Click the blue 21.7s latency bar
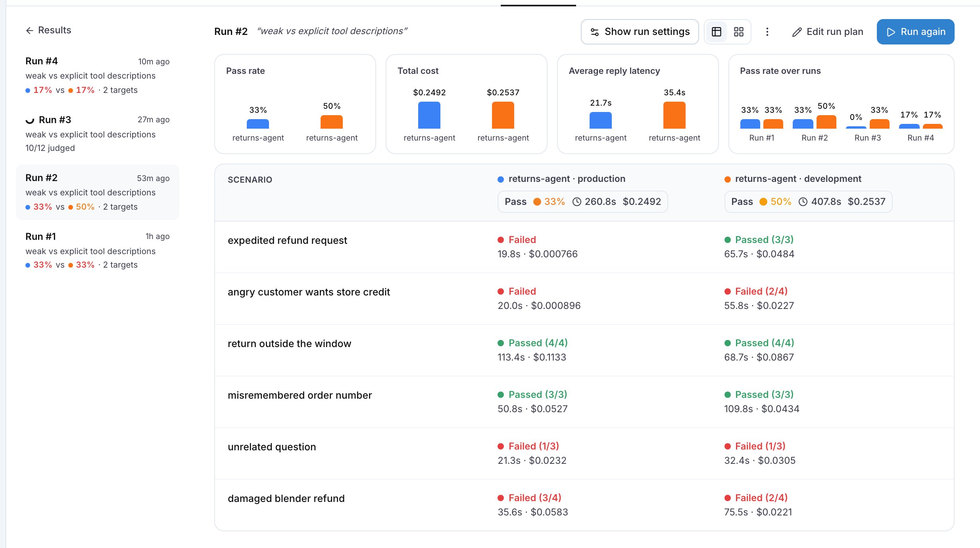Screen dimensions: 980x548 click(601, 120)
